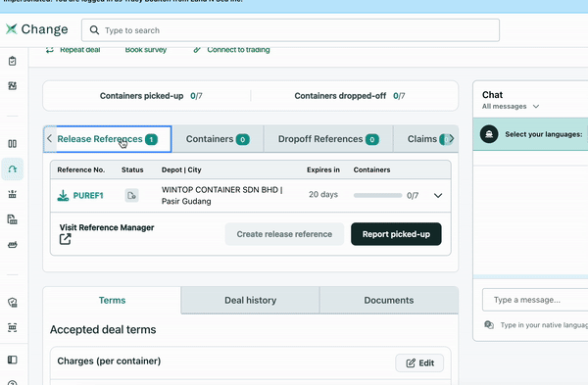588x385 pixels.
Task: Click the PUREF1 containers progress bar
Action: click(x=377, y=195)
